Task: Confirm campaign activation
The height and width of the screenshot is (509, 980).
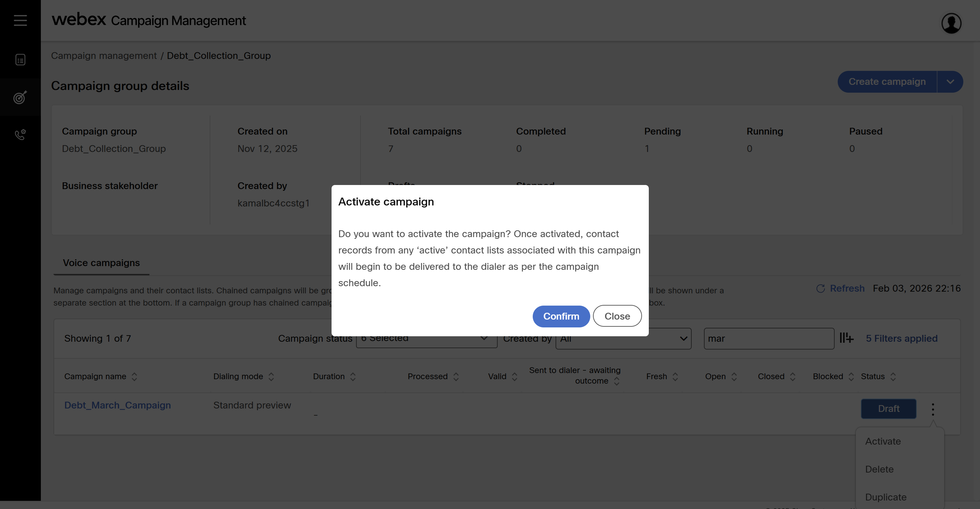Action: 561,316
